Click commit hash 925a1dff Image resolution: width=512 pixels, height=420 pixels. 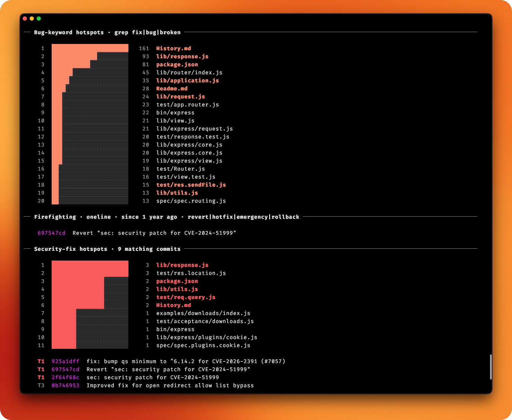click(x=65, y=361)
